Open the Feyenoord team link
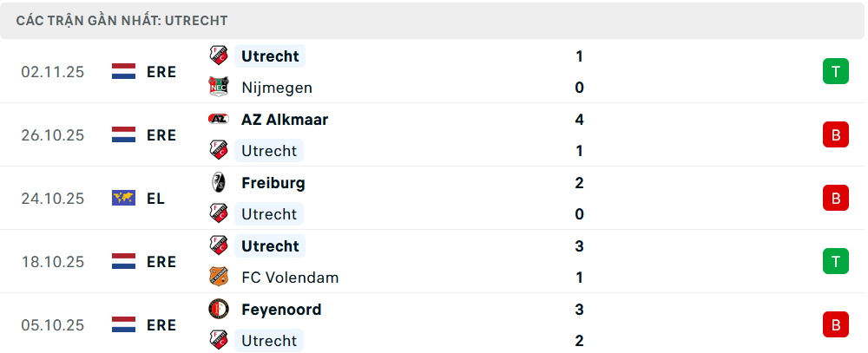Viewport: 868px width, 353px height. click(x=281, y=309)
